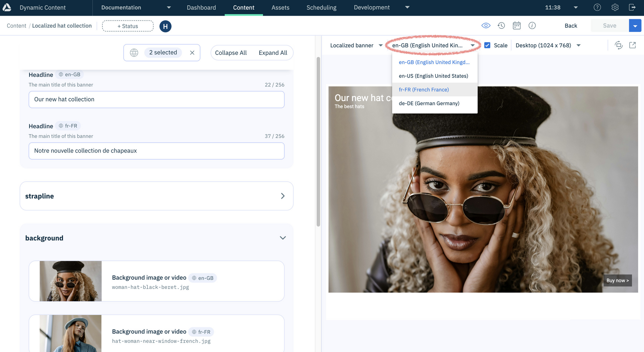This screenshot has height=352, width=644.
Task: Click hat-woman-near-window-french.jpg filename
Action: point(161,341)
